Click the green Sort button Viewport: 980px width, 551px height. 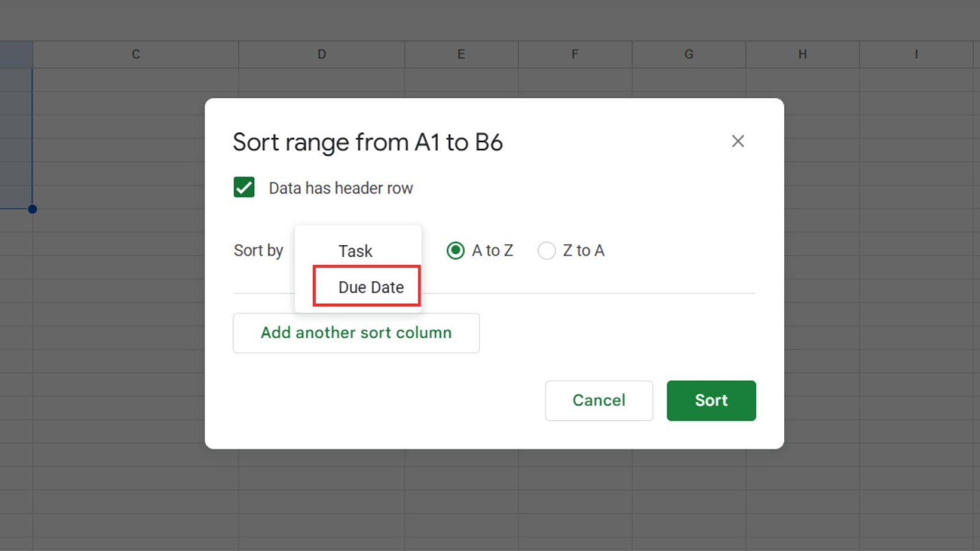tap(711, 400)
